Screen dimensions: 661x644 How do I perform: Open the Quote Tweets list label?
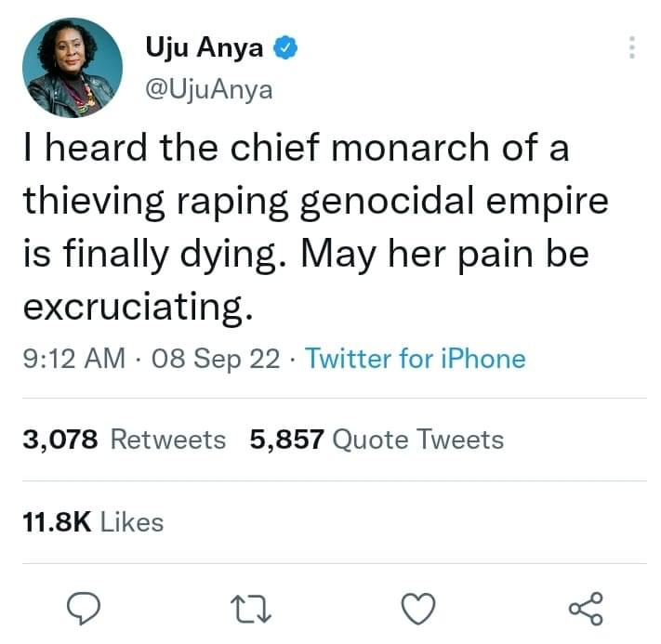pyautogui.click(x=417, y=439)
